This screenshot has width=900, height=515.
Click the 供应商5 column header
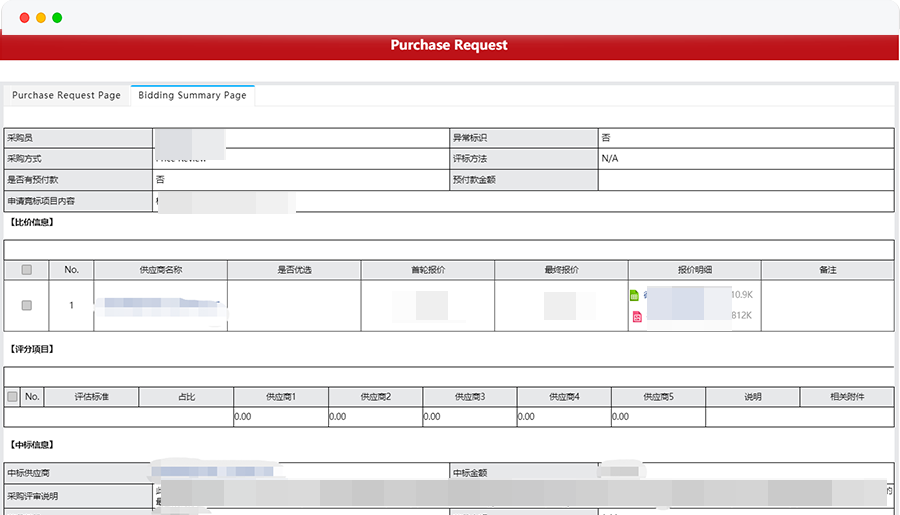(x=658, y=397)
